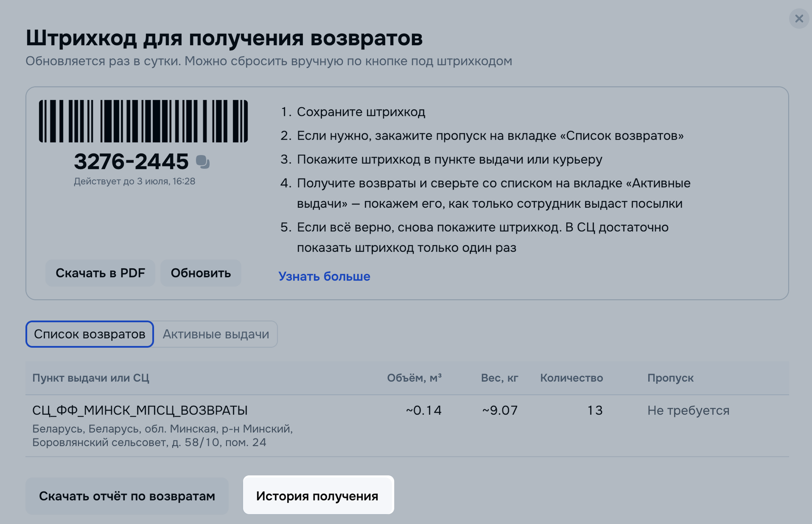Click the Пропуск column header
812x524 pixels.
(x=670, y=378)
